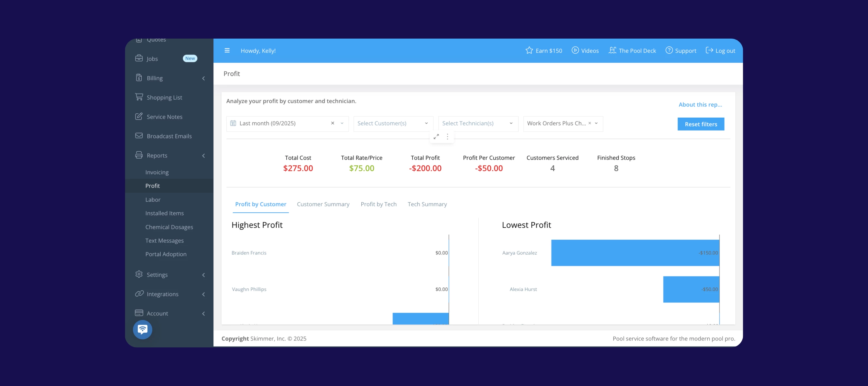868x386 pixels.
Task: Open The Pool Deck icon
Action: [612, 51]
